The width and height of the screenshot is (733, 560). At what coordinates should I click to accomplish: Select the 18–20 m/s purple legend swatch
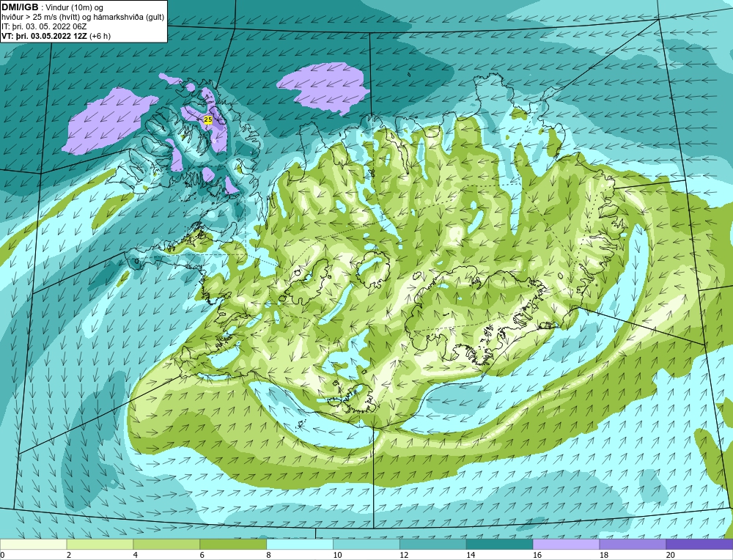point(633,544)
